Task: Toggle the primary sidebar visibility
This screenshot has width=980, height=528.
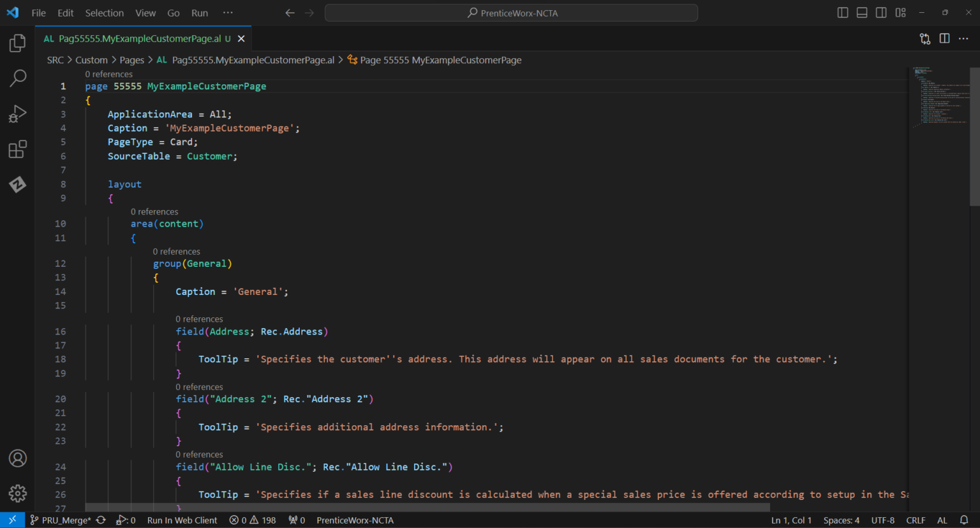Action: (x=842, y=12)
